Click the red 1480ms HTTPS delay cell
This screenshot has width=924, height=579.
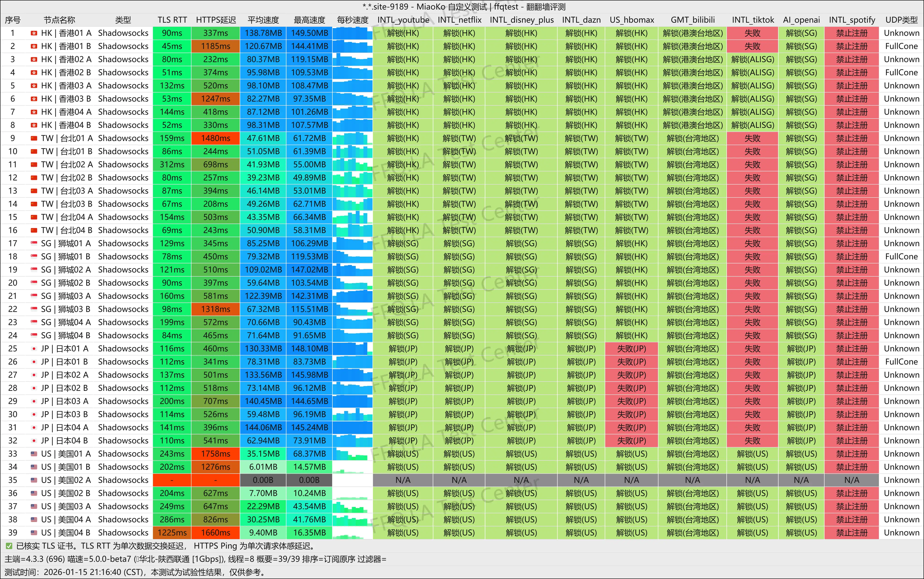[216, 138]
